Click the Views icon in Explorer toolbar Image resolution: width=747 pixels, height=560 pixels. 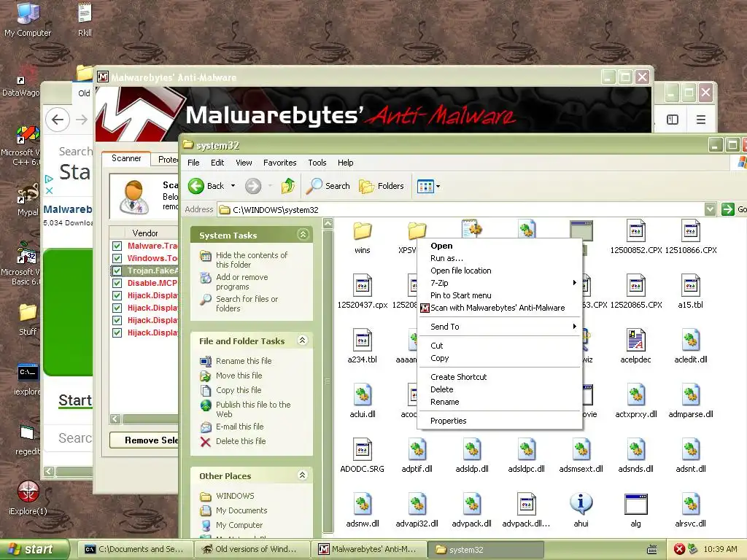(x=425, y=186)
